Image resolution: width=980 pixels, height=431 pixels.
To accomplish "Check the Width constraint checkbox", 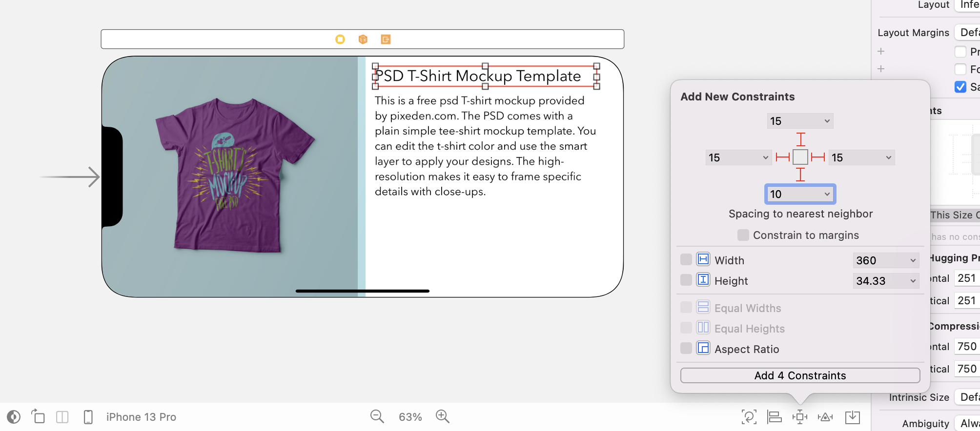I will pyautogui.click(x=686, y=259).
